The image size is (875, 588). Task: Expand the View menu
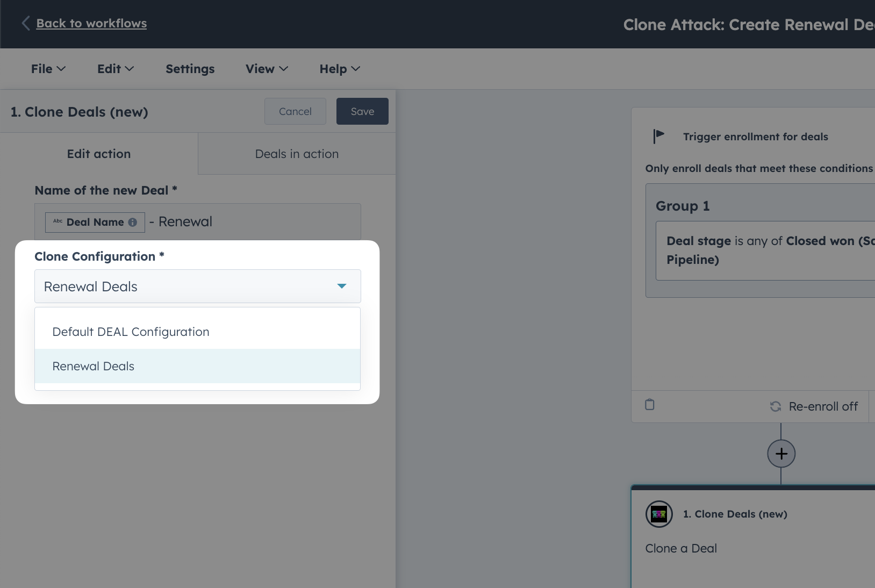(x=267, y=69)
